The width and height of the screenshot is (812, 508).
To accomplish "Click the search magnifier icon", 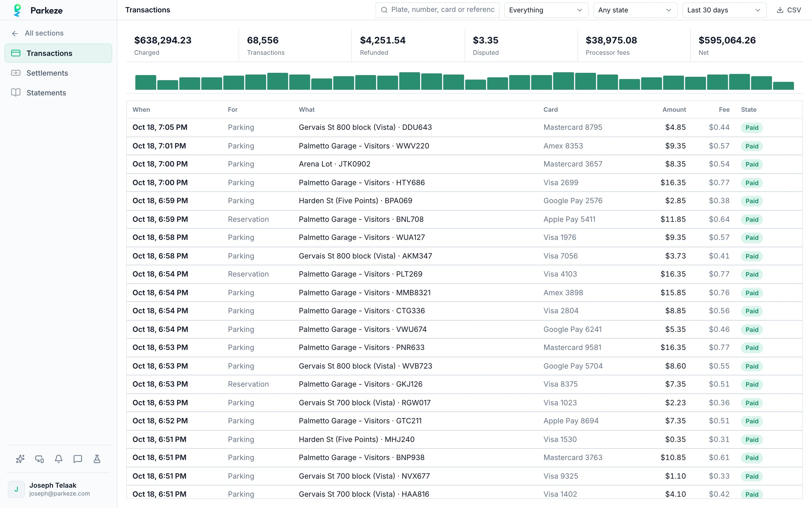I will pos(384,10).
